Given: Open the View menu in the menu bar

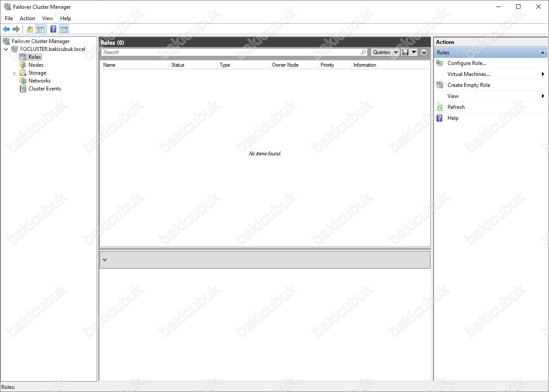Looking at the screenshot, I should pyautogui.click(x=47, y=18).
